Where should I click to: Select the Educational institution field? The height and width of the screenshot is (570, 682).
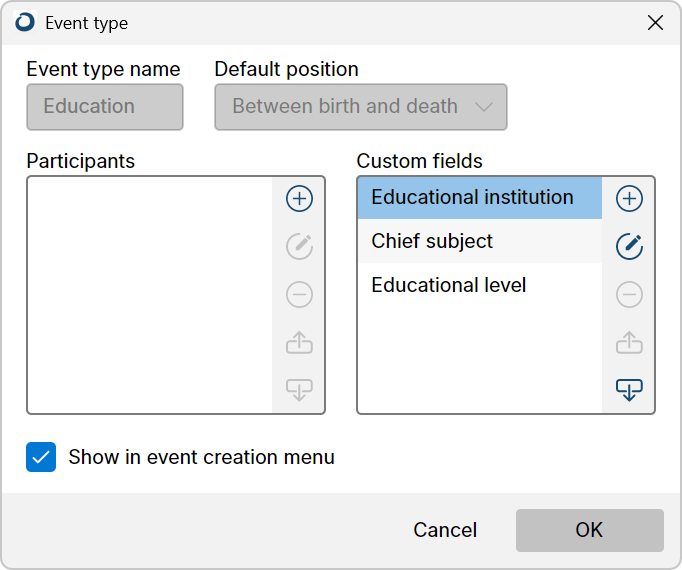(x=480, y=198)
